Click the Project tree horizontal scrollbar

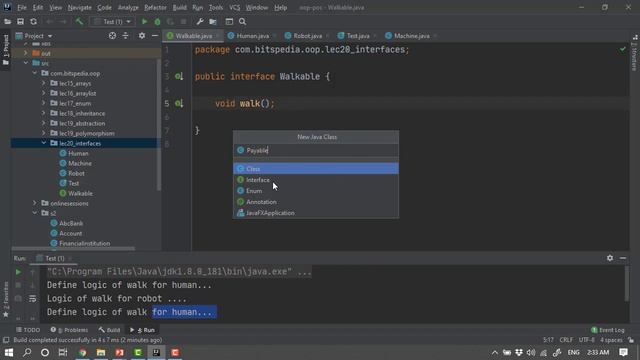(x=73, y=248)
